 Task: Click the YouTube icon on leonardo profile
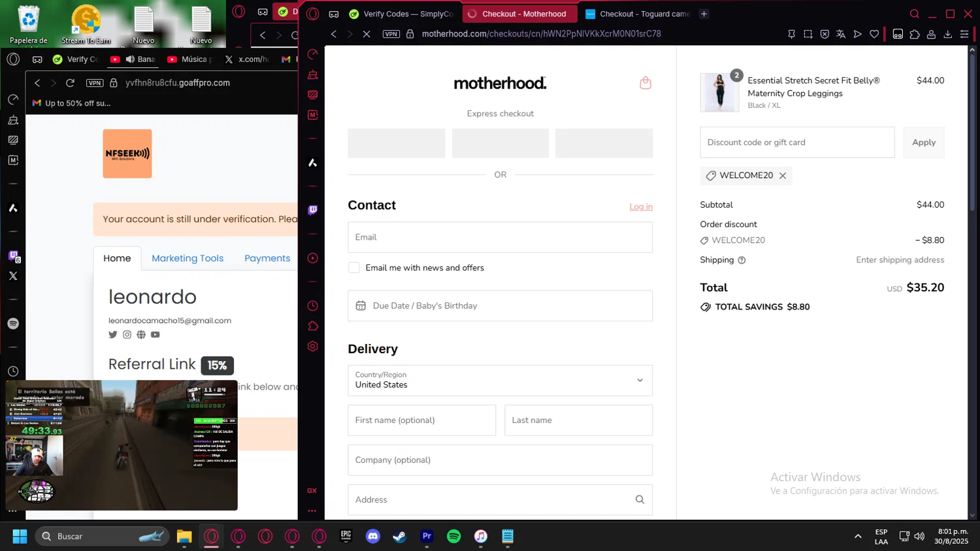point(155,334)
